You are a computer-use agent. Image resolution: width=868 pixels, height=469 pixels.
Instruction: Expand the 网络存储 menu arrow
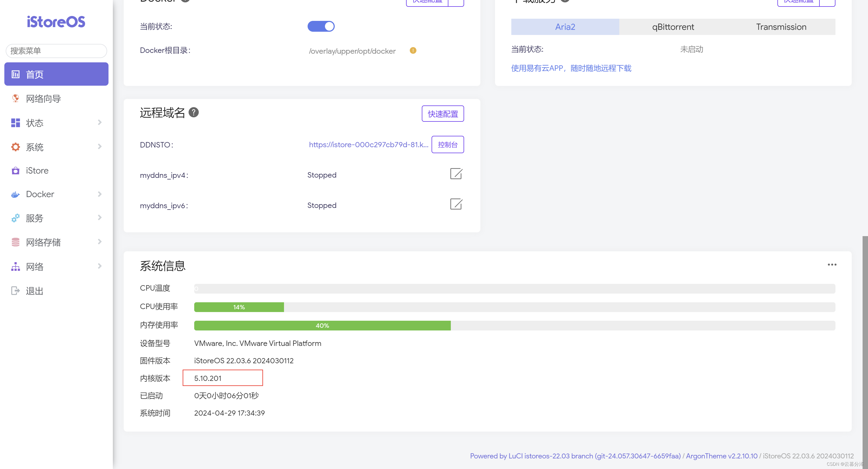pos(100,242)
